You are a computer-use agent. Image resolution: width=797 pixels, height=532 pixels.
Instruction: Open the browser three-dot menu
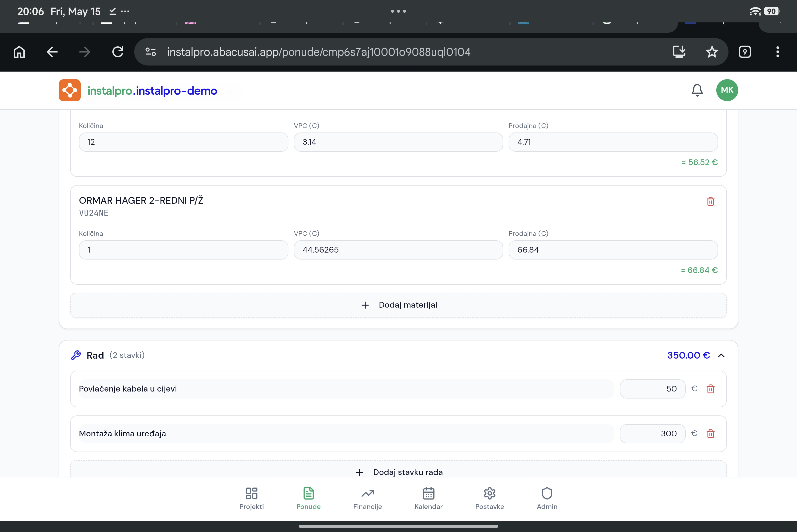coord(778,52)
